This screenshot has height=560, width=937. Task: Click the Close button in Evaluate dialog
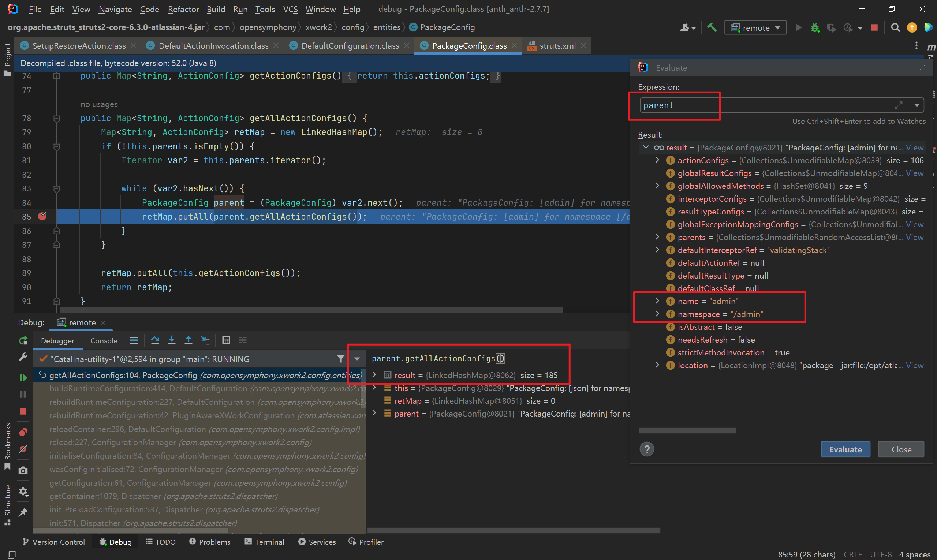click(901, 449)
